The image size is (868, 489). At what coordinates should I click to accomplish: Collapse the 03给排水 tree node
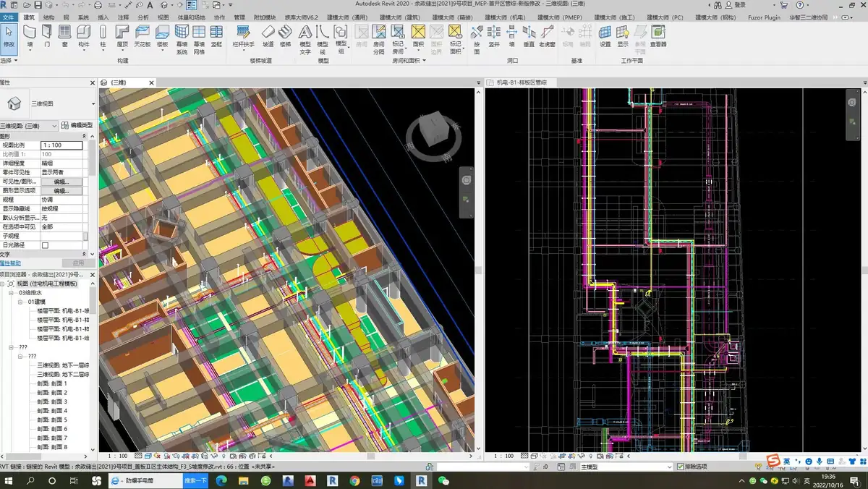(x=12, y=292)
